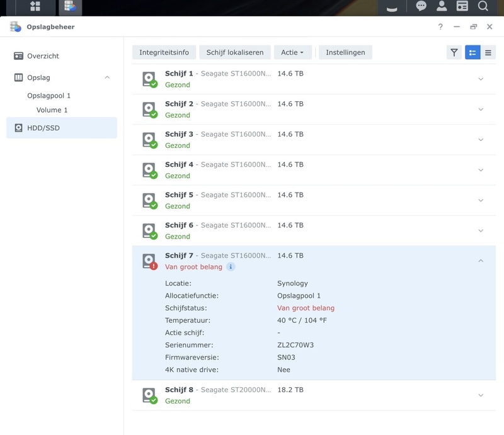Expand Schijf 6 details chevron
Screen dimensions: 504x435
click(x=481, y=230)
